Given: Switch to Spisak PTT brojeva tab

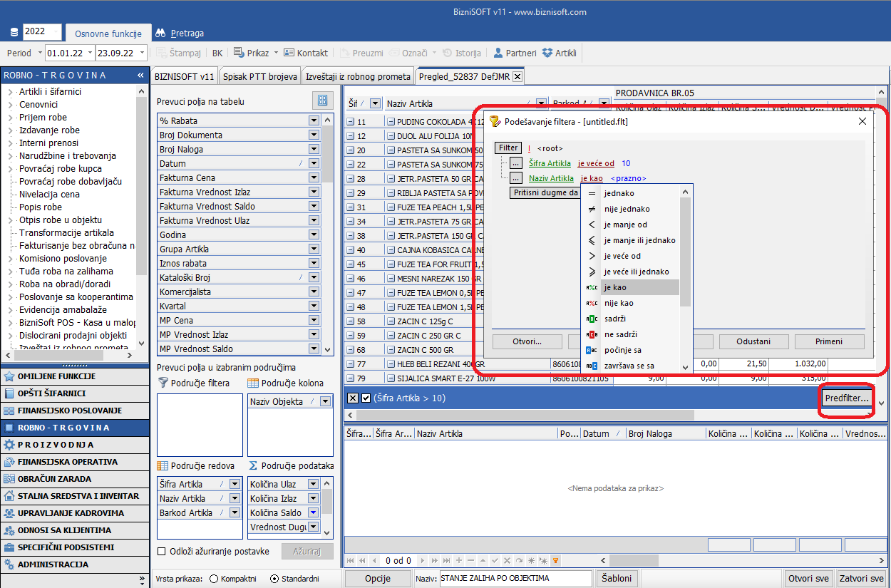Looking at the screenshot, I should coord(259,76).
